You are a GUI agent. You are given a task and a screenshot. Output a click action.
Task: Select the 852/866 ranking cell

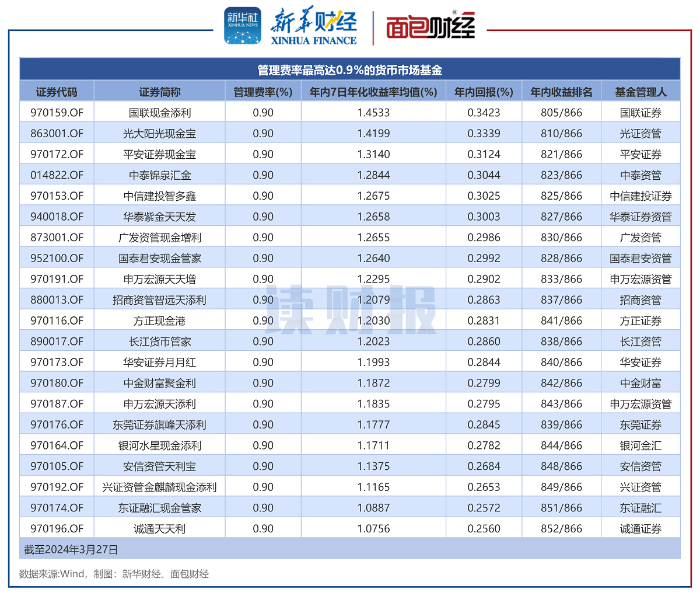pyautogui.click(x=561, y=529)
